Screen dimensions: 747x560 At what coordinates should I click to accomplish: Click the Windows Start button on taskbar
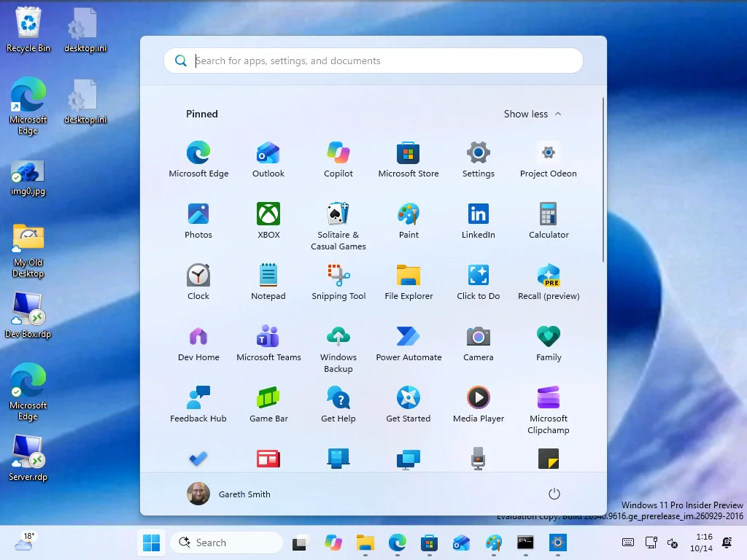pyautogui.click(x=152, y=542)
